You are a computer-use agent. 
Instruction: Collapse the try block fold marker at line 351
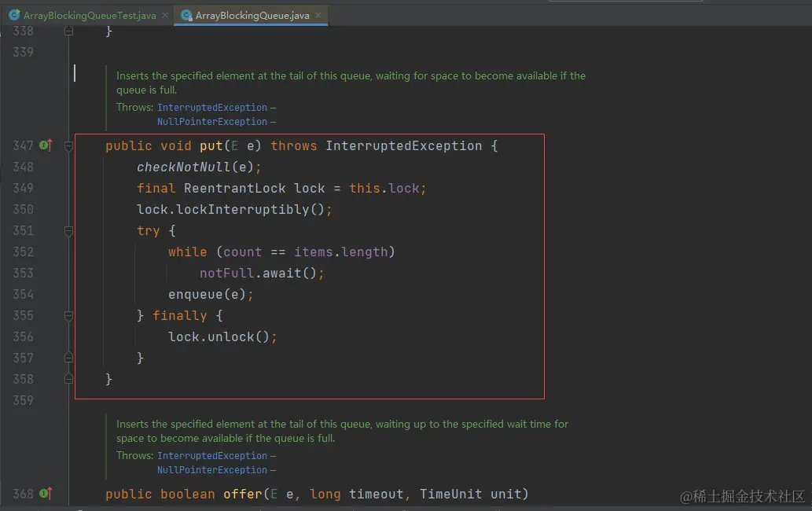pos(68,231)
